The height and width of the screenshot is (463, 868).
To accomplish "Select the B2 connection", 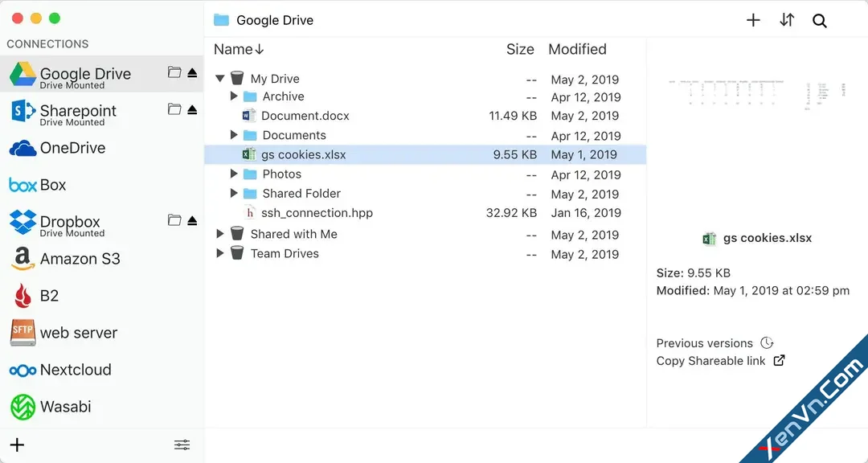I will 102,296.
